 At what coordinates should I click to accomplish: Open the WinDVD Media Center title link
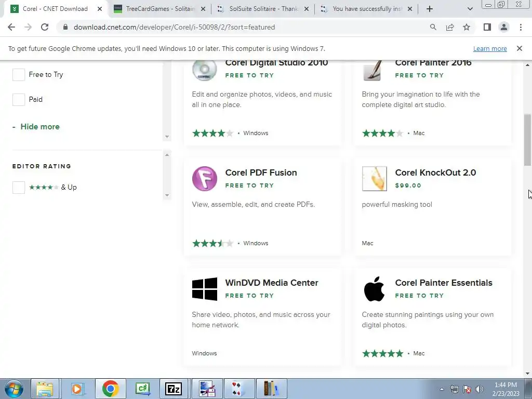(271, 283)
